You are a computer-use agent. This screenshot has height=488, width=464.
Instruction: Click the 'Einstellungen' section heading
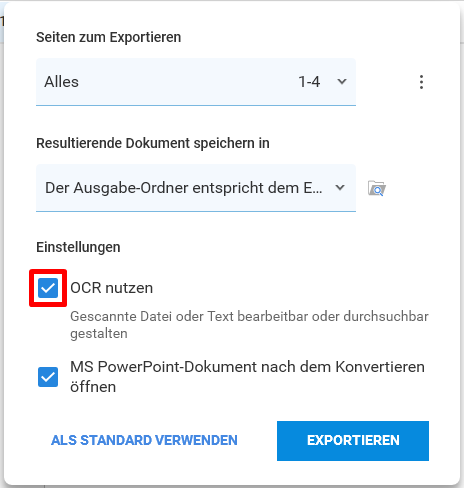click(78, 247)
